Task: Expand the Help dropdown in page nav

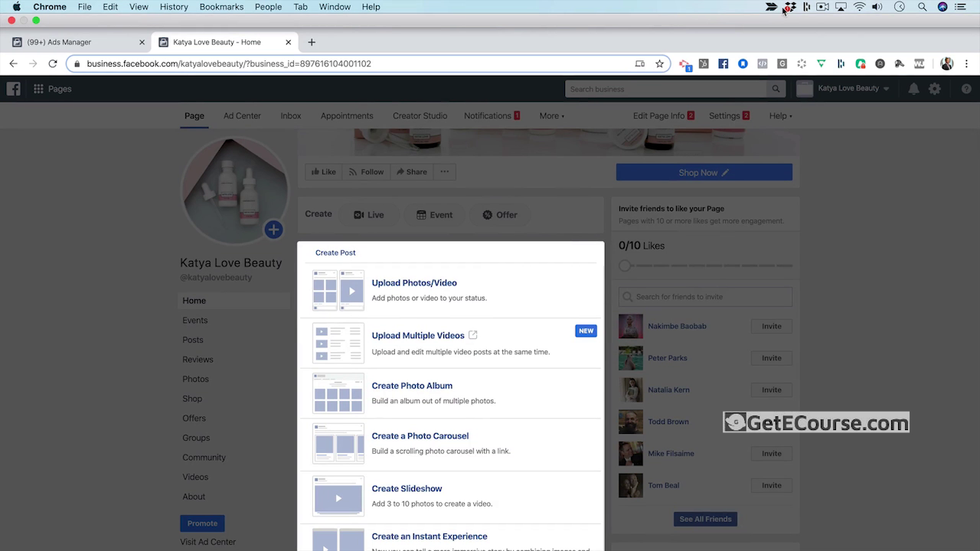Action: point(781,116)
